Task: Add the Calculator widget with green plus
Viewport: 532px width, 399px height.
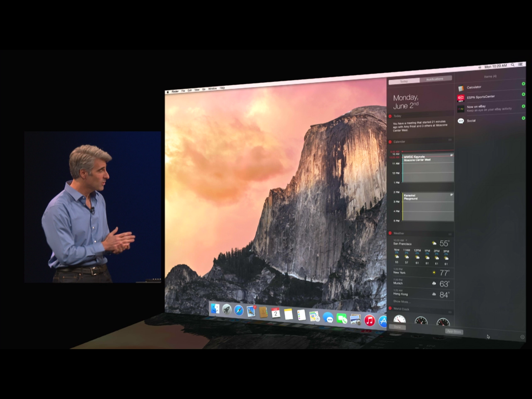Action: tap(523, 84)
